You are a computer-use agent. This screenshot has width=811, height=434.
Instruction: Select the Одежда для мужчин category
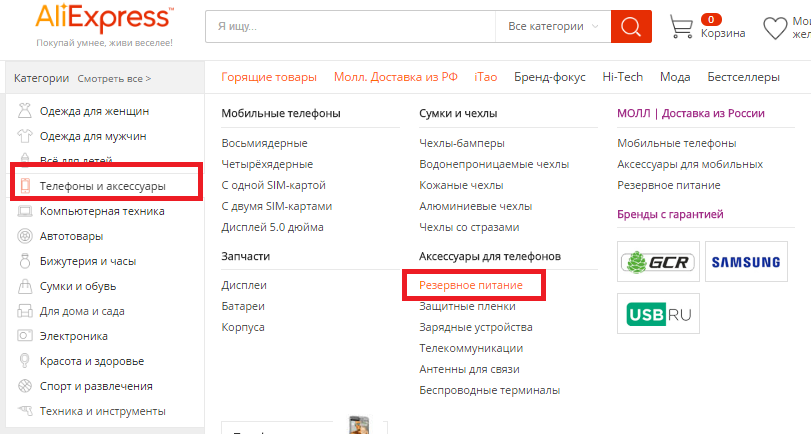pyautogui.click(x=93, y=136)
